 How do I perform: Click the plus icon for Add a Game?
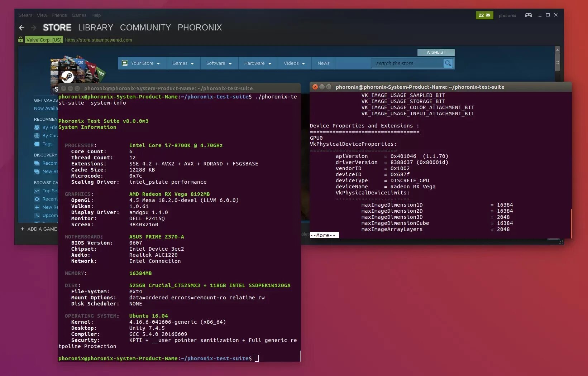23,229
